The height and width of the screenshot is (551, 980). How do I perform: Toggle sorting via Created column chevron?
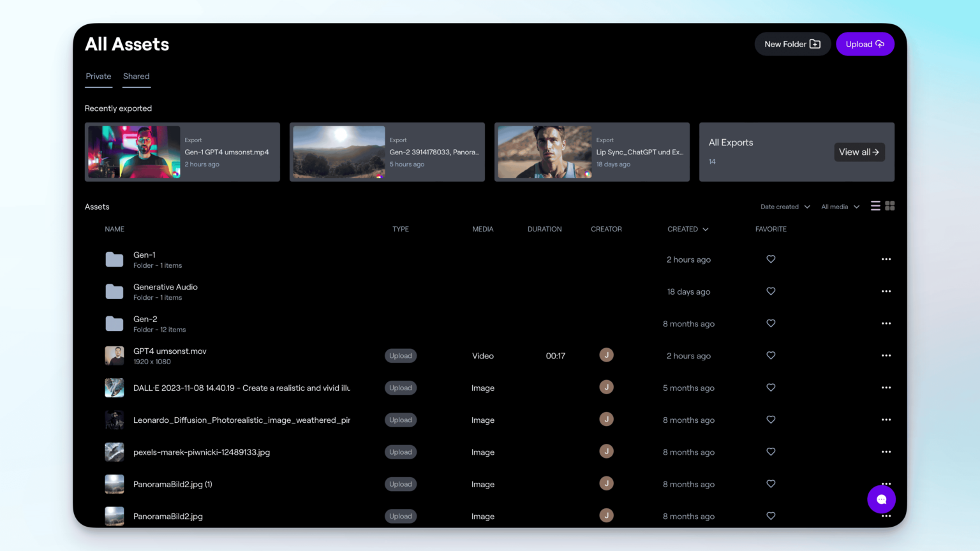tap(706, 229)
